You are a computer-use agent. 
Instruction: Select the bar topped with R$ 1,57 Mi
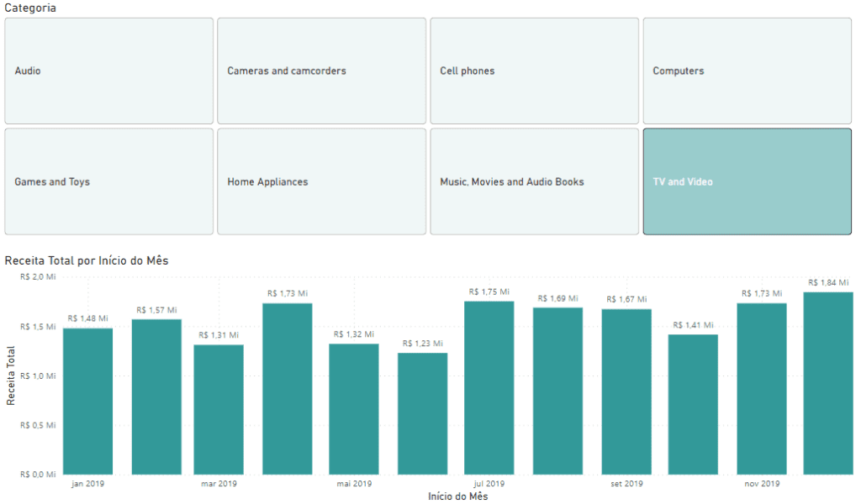(156, 397)
